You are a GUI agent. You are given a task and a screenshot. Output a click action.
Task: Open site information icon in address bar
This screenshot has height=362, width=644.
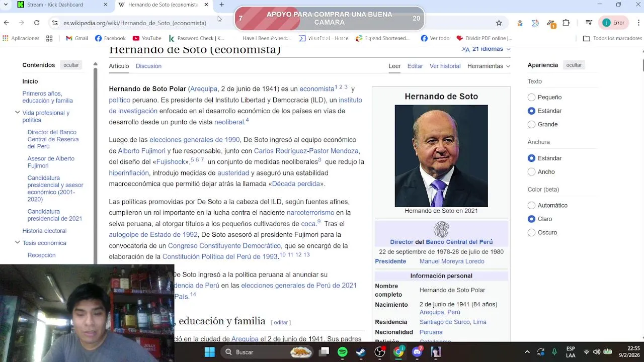pyautogui.click(x=54, y=23)
